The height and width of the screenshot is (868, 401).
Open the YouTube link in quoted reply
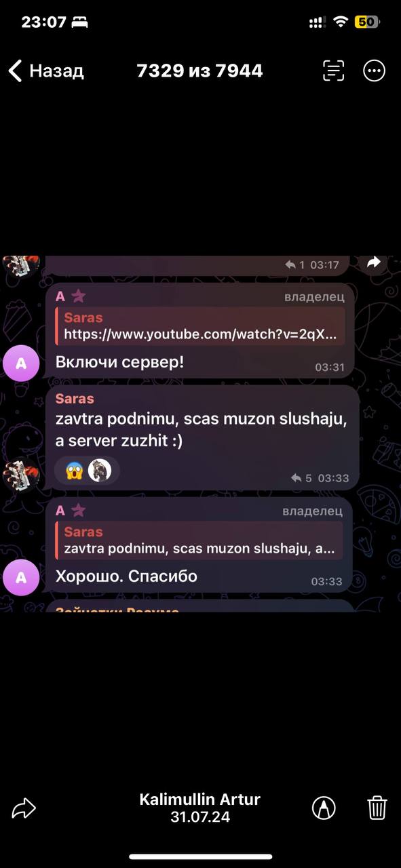point(200,334)
